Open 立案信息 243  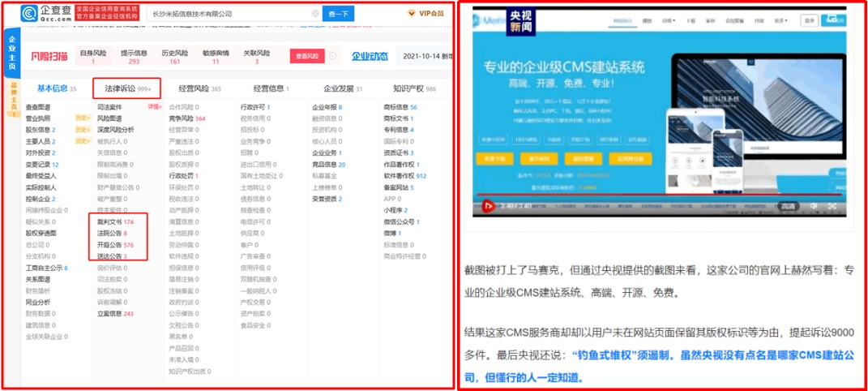115,313
